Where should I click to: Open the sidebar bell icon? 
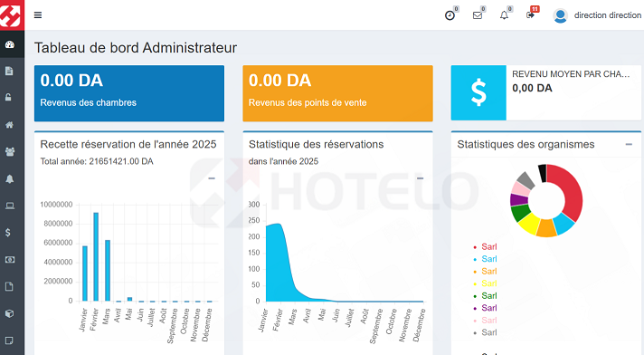click(9, 179)
